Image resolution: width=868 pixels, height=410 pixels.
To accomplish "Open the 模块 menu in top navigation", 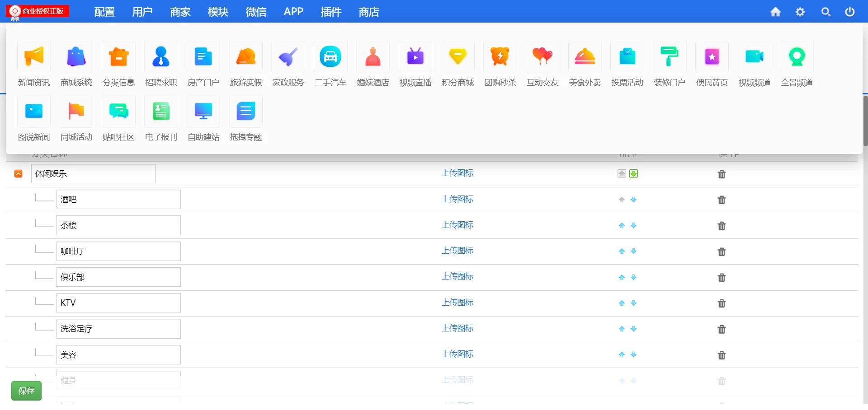I will [x=218, y=12].
